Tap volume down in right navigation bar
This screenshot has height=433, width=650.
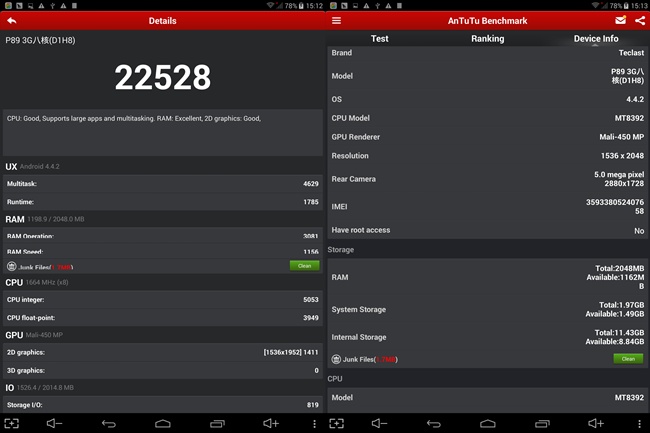coord(379,423)
